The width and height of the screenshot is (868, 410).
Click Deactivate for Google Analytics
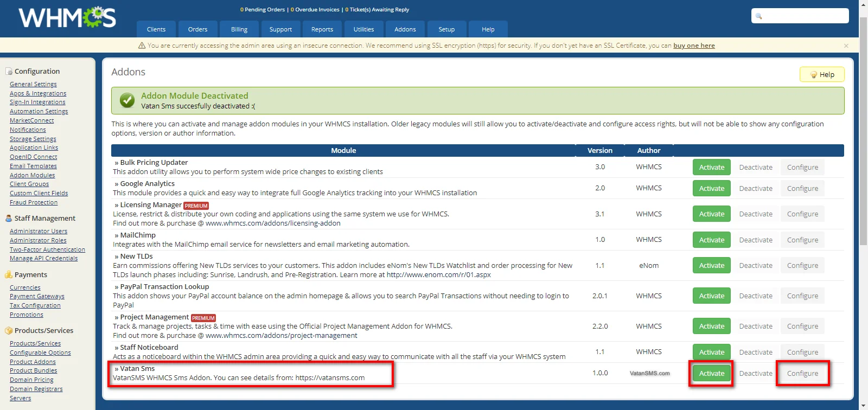(x=756, y=188)
